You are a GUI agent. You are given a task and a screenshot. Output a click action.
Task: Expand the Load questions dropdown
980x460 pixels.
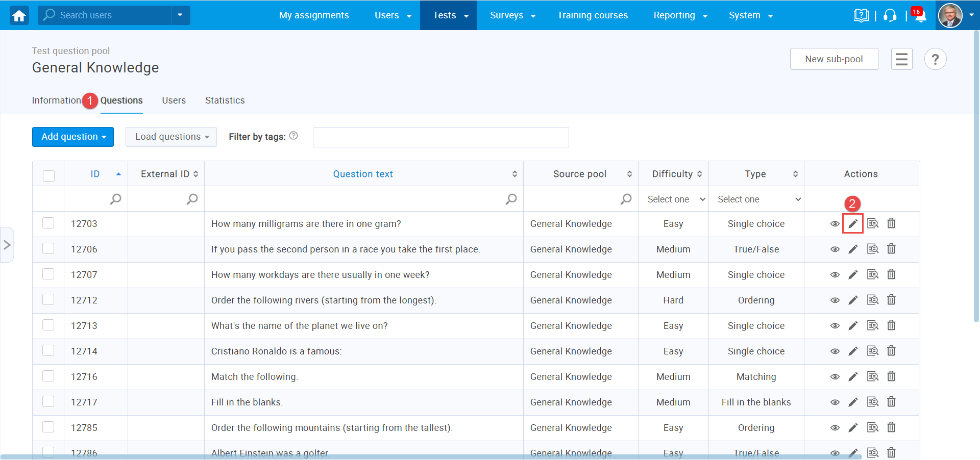(x=171, y=137)
